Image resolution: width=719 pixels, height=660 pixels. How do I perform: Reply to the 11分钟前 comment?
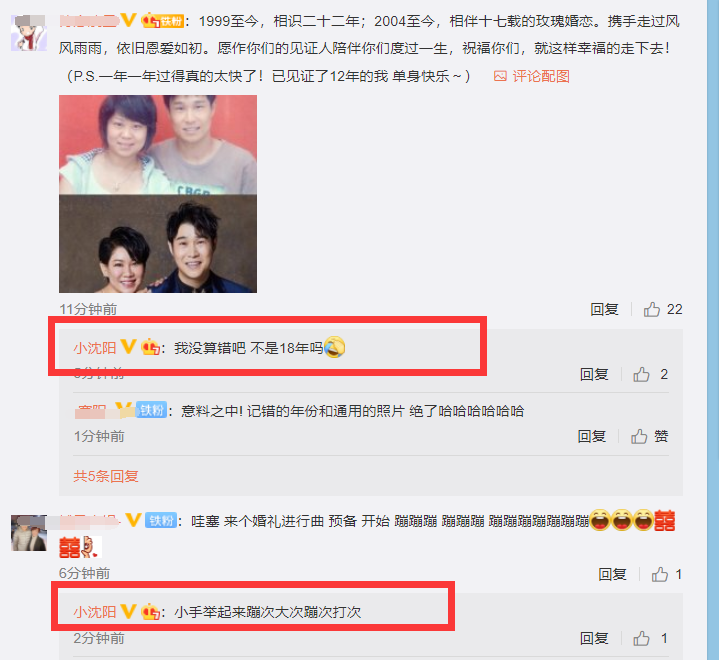pos(604,310)
